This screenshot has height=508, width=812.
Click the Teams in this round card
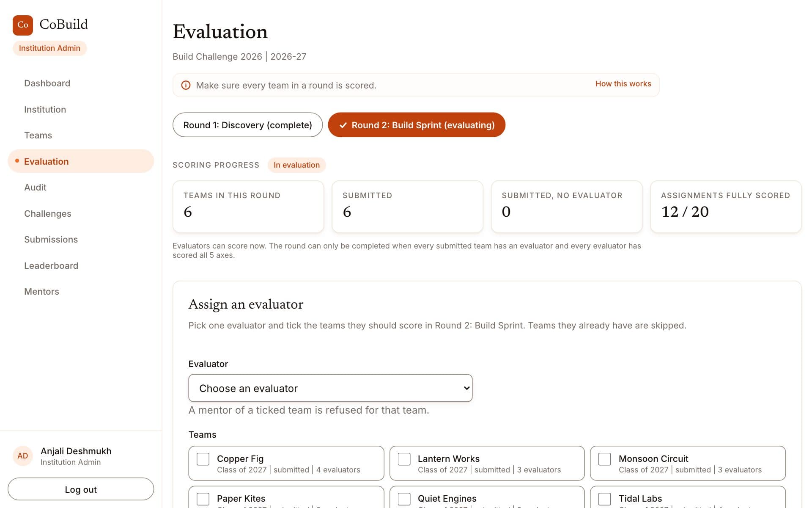click(x=248, y=207)
